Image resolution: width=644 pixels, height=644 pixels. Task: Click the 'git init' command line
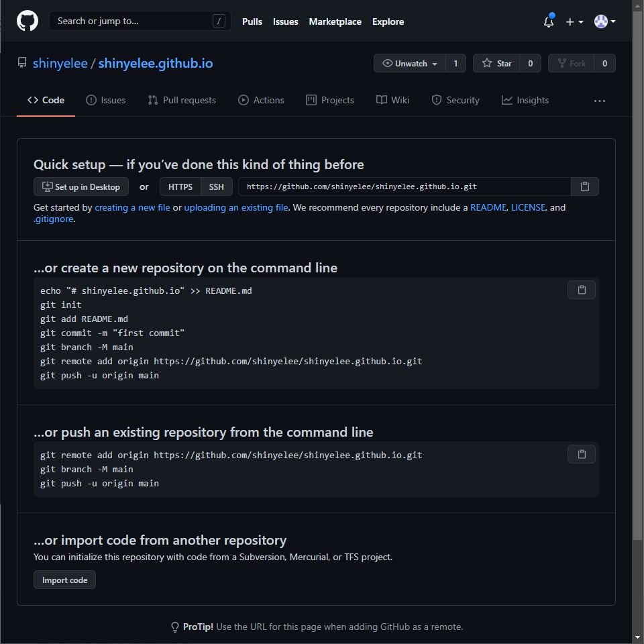tap(61, 305)
